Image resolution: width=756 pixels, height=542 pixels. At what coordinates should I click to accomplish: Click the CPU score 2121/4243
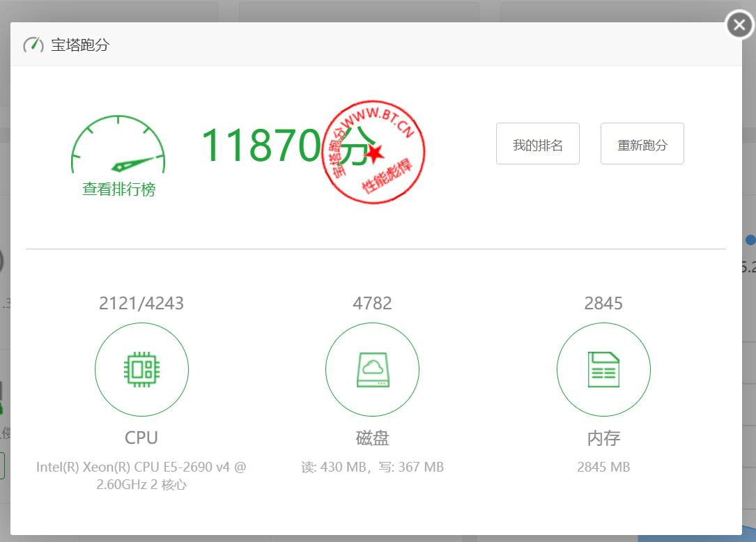click(141, 303)
